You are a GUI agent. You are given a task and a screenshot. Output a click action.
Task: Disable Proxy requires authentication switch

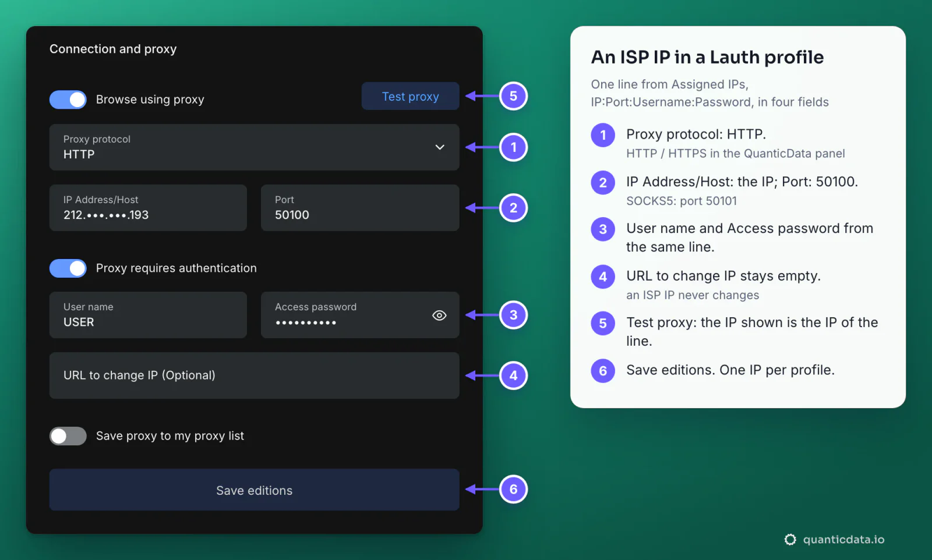click(68, 268)
